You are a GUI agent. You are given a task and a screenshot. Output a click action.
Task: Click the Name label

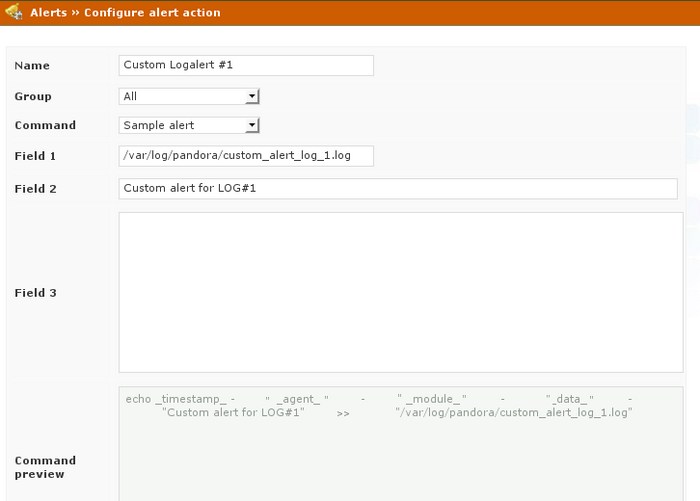(32, 66)
